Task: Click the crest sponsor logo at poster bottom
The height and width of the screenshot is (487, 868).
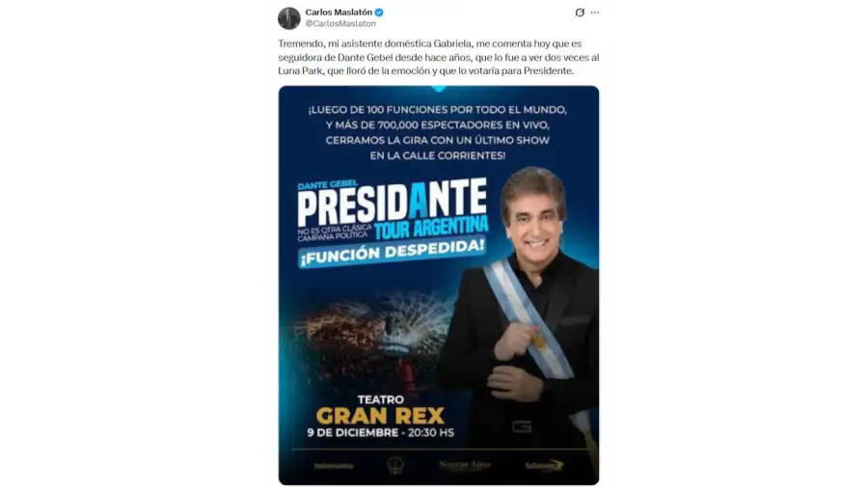Action: [x=394, y=465]
